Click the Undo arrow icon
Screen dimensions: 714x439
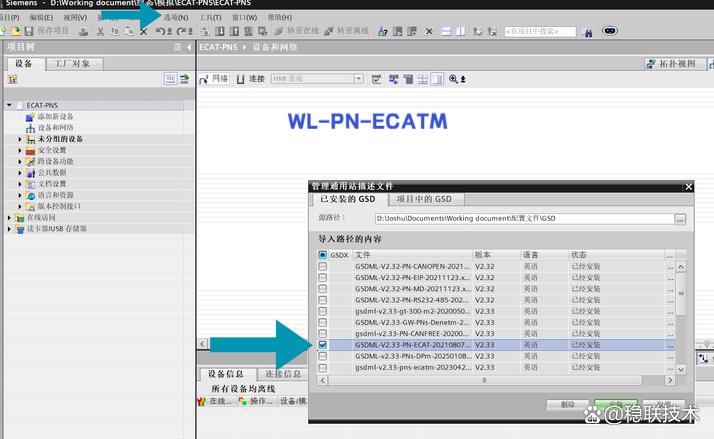pyautogui.click(x=160, y=31)
